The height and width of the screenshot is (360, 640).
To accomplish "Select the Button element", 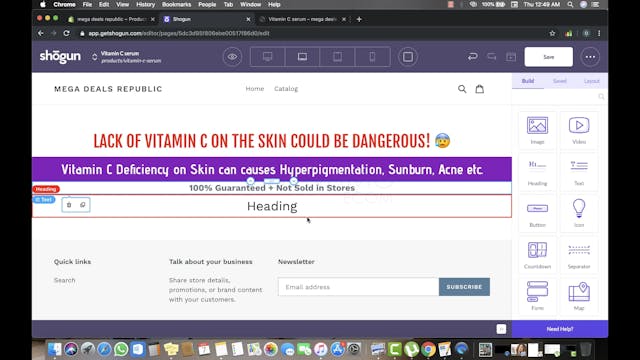I will [538, 213].
